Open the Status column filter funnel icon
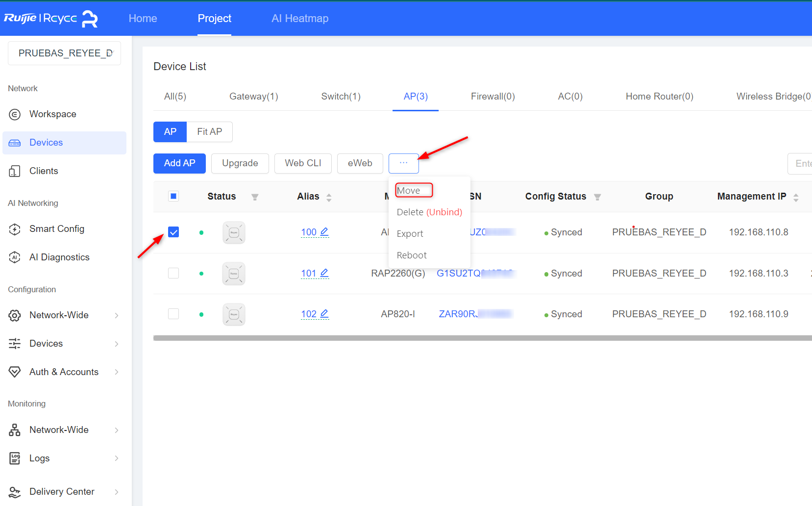Screen dimensions: 812x506 (255, 197)
